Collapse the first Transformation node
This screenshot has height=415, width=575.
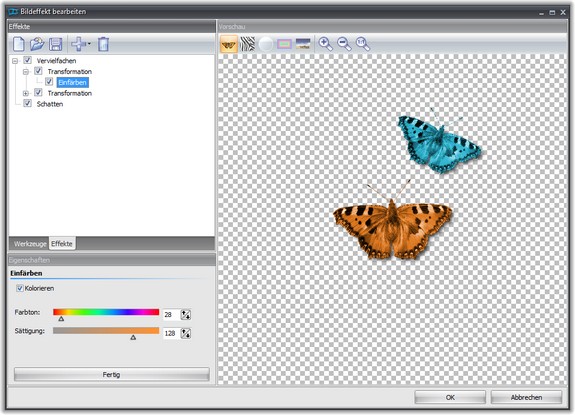pos(26,71)
